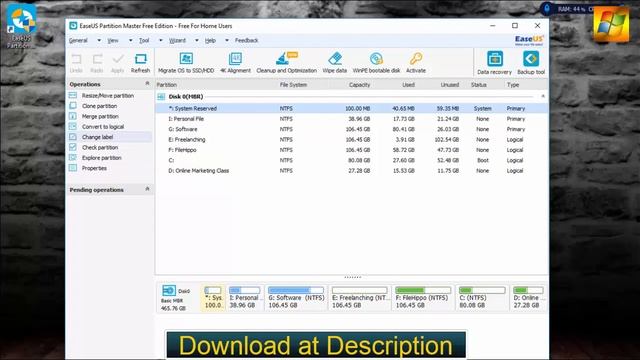Collapse the Pending operations panel

coord(147,189)
